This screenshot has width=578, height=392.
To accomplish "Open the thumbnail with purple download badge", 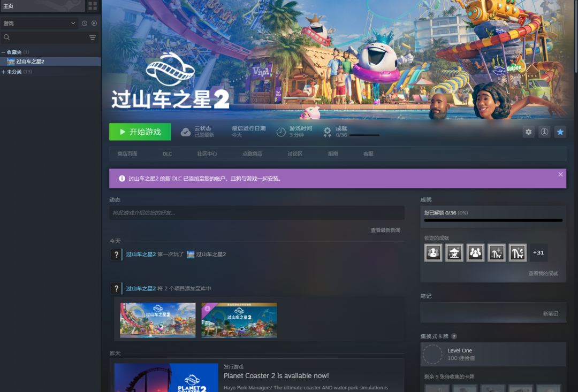I will click(x=239, y=320).
